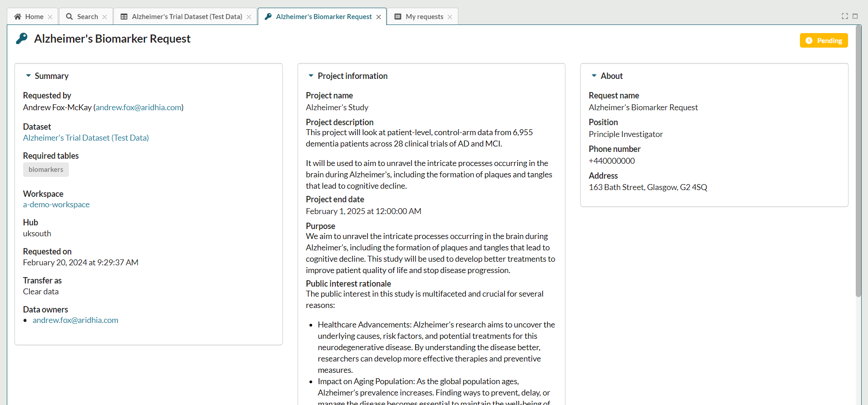Switch to the Alzheimer's Trial Dataset tab
The image size is (868, 405).
click(x=186, y=17)
